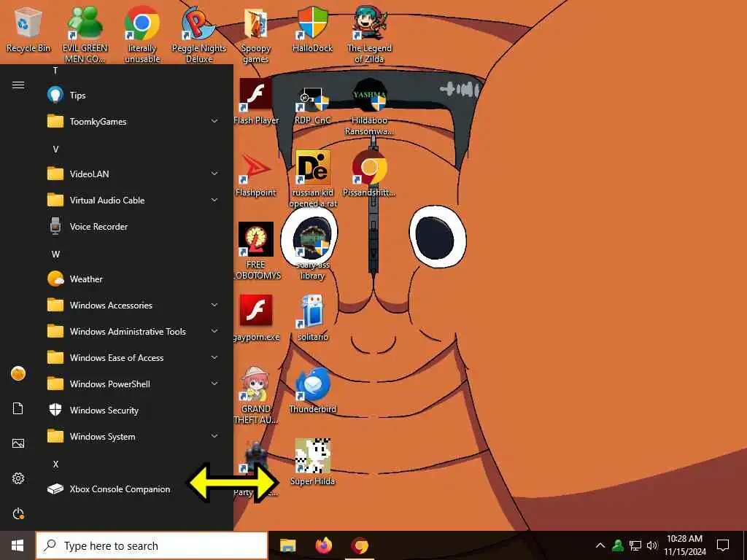Viewport: 747px width, 560px height.
Task: Launch Super Hilda desktop shortcut
Action: (x=312, y=462)
